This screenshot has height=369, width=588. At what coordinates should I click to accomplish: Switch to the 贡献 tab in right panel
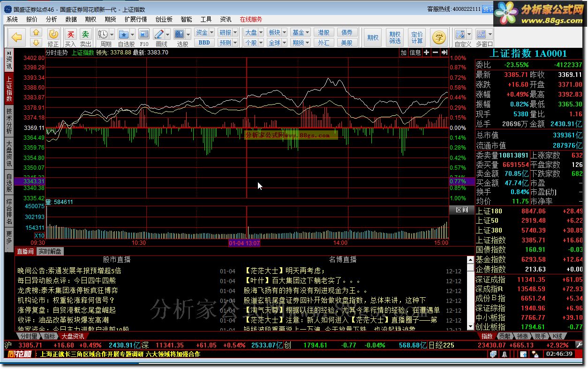[x=505, y=336]
